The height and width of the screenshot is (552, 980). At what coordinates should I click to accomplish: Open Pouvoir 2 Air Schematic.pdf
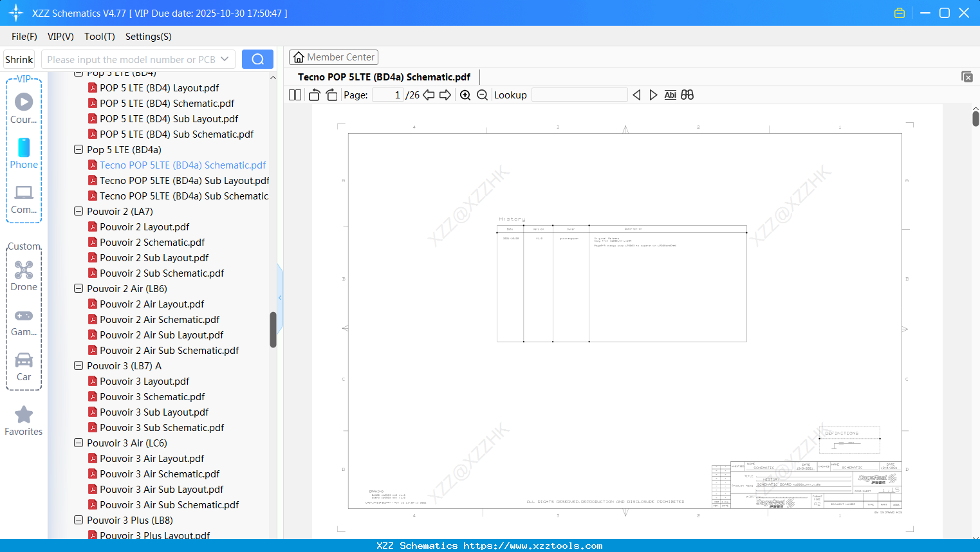pyautogui.click(x=160, y=319)
